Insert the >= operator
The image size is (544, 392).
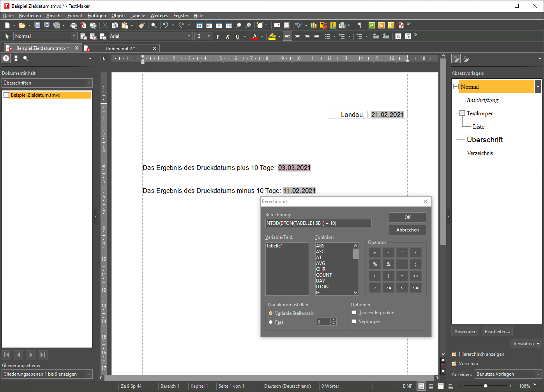click(388, 288)
